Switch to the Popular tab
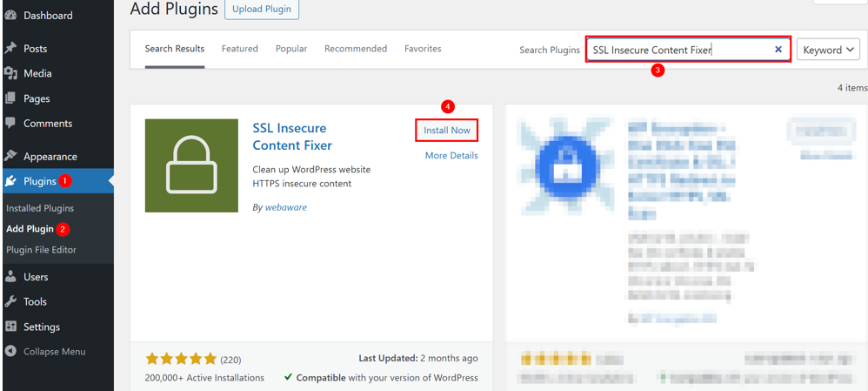 291,49
